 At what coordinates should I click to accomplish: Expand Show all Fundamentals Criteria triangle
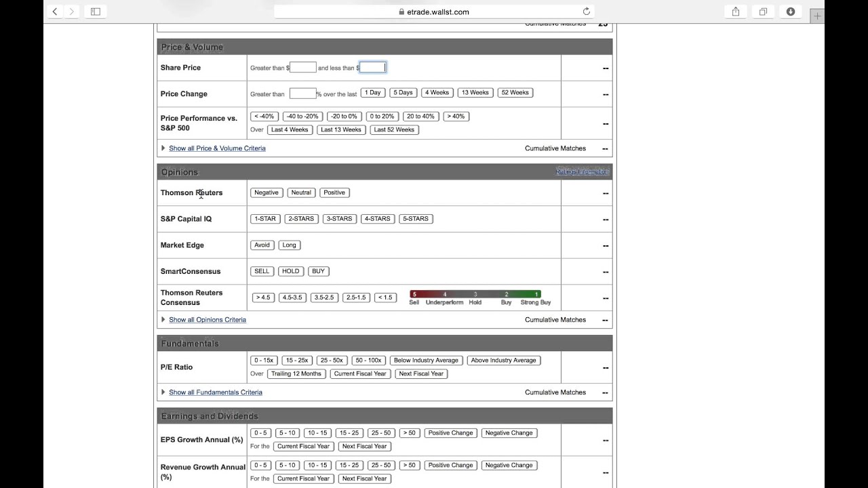(x=163, y=392)
